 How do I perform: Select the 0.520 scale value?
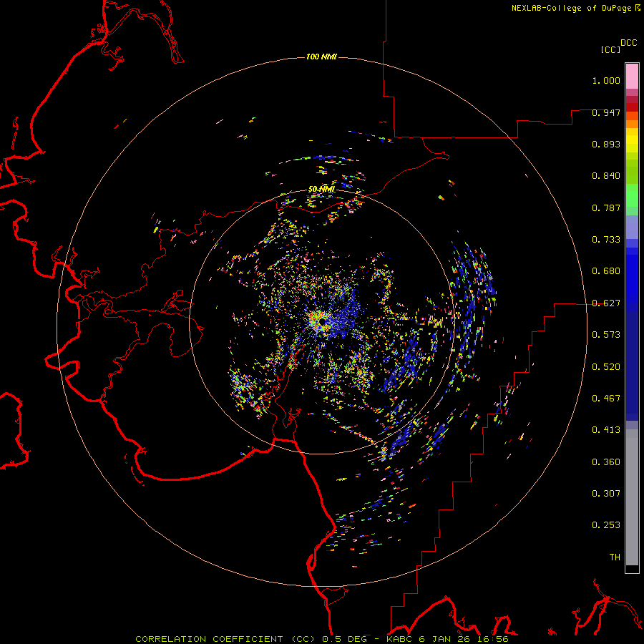[x=606, y=367]
